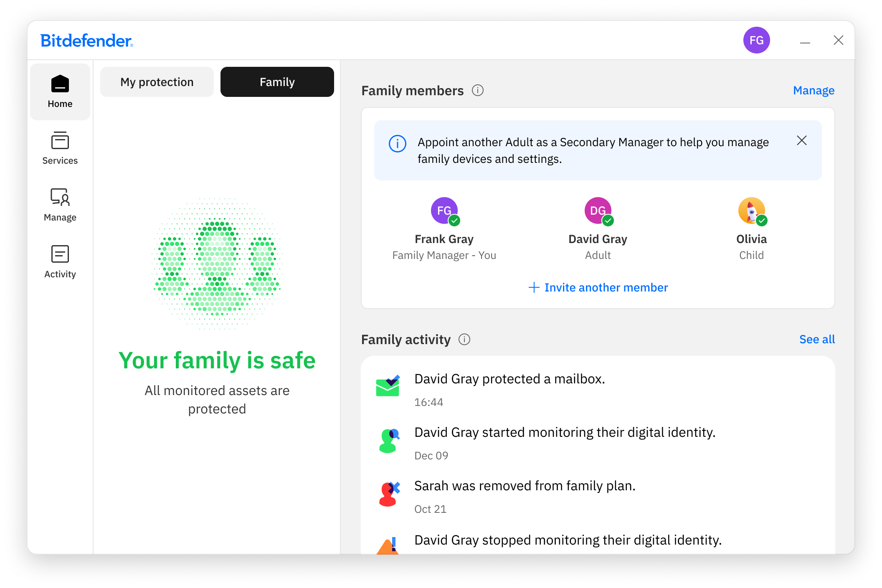Open the digital identity monitoring started entry

tap(565, 433)
